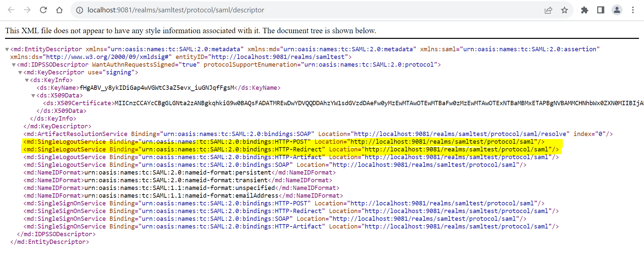Open the user profile avatar
The width and height of the screenshot is (644, 262).
coord(617,10)
